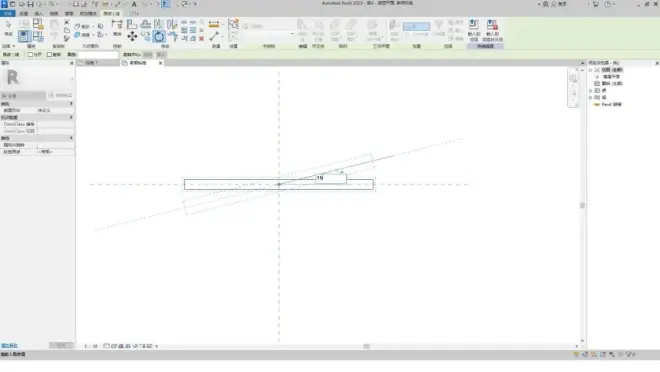This screenshot has height=372, width=660.
Task: Click the Create Group icon in ribbon
Action: point(233,24)
